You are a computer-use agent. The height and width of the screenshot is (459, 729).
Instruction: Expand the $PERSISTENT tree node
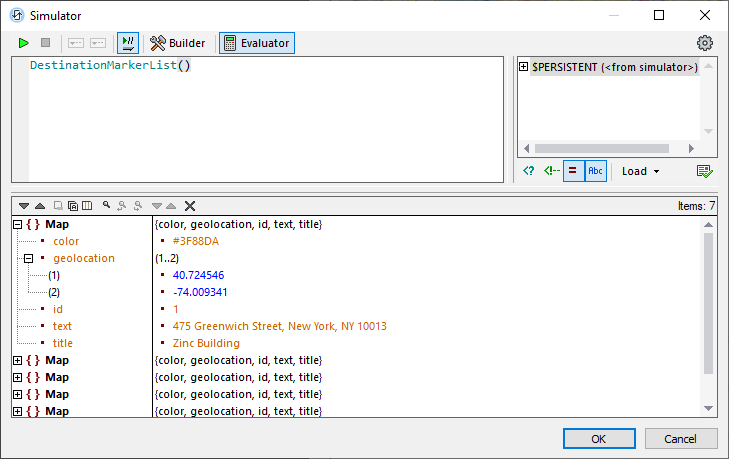pyautogui.click(x=524, y=67)
